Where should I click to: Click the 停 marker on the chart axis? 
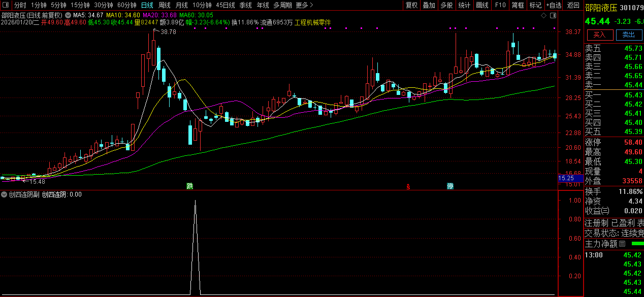point(450,186)
